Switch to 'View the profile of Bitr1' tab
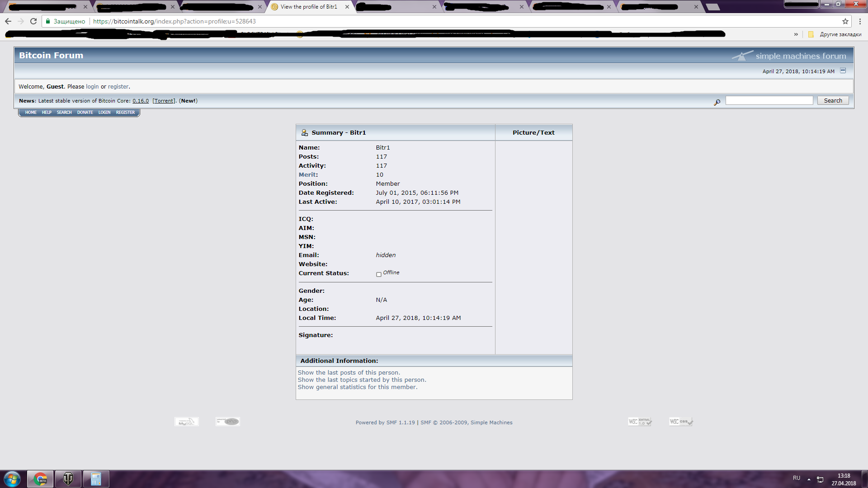Screen dimensions: 868x488 [x=309, y=7]
